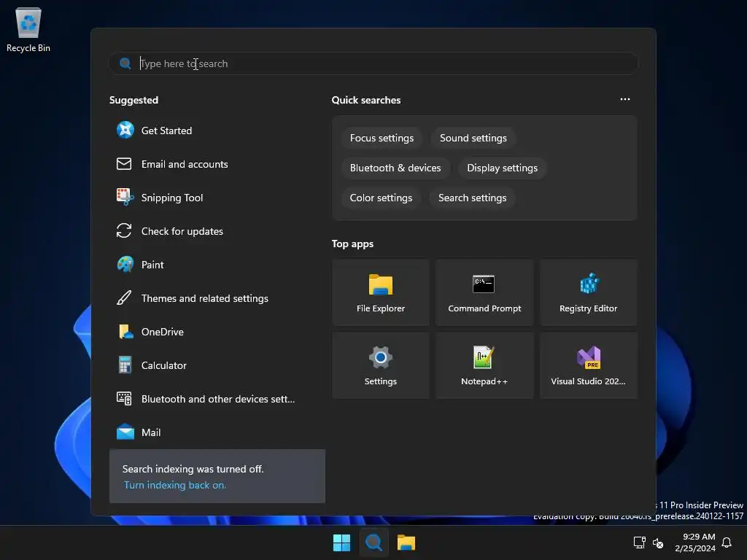Open Registry Editor from Top apps
The image size is (747, 560).
(x=589, y=292)
